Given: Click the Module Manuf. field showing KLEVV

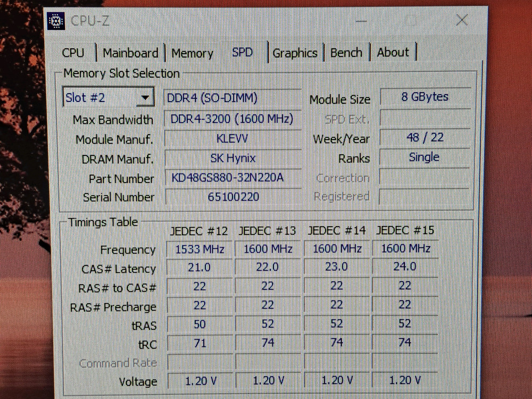Looking at the screenshot, I should click(x=232, y=138).
